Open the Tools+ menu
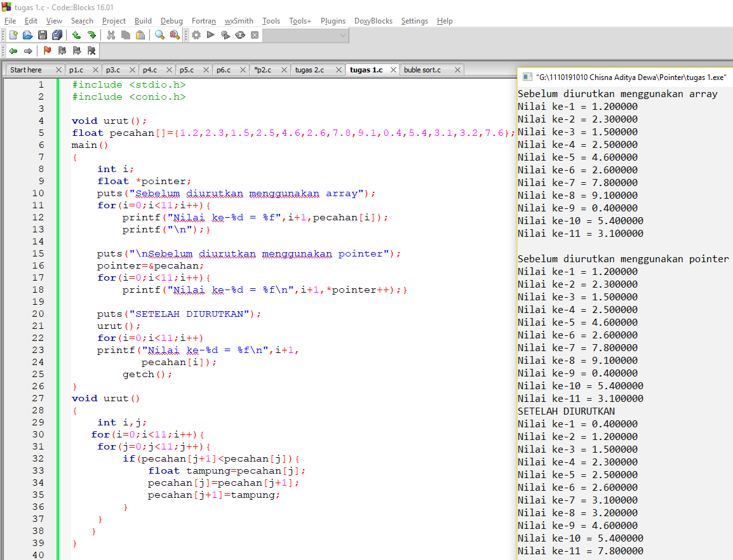Viewport: 733px width, 560px height. [x=300, y=21]
